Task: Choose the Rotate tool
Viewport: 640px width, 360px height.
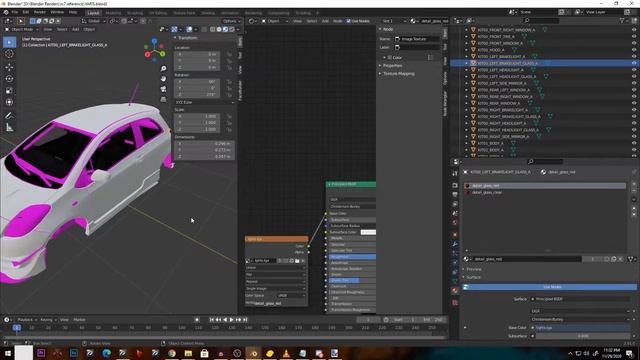Action: (x=9, y=79)
